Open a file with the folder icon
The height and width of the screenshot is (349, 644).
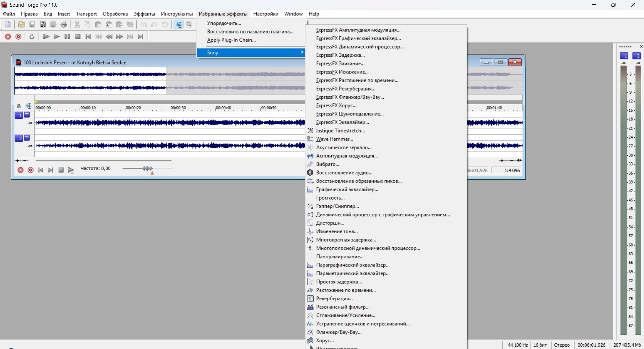click(22, 24)
